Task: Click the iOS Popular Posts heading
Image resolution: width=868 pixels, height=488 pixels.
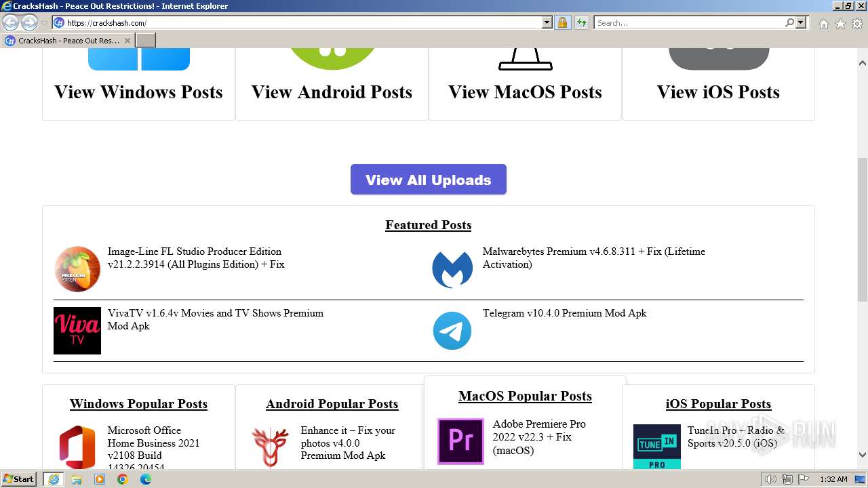Action: click(x=719, y=404)
